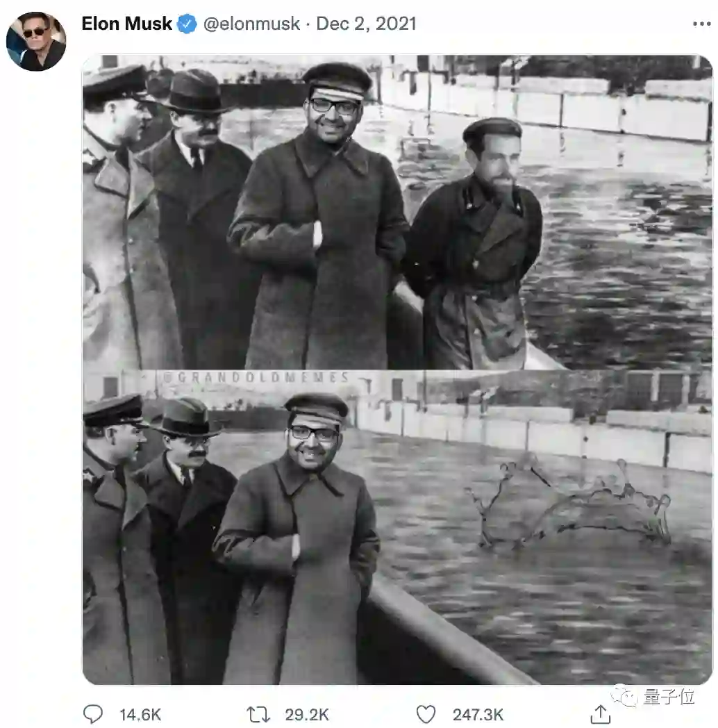Open the upper photo of the meme

point(396,211)
